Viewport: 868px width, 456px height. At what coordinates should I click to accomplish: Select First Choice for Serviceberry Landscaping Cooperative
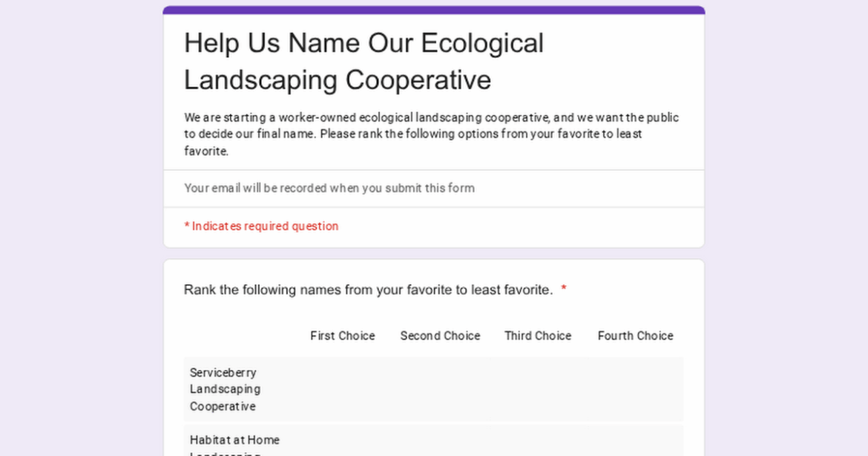[343, 389]
